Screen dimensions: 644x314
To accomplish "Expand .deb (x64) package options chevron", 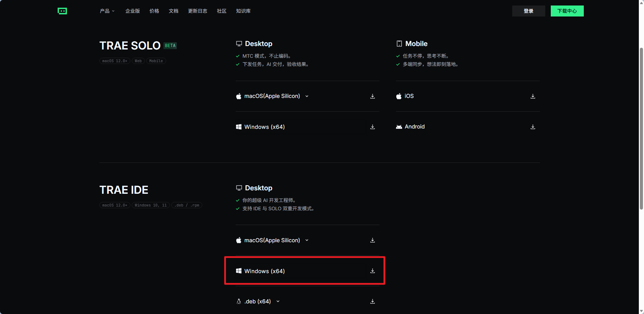I will 278,301.
